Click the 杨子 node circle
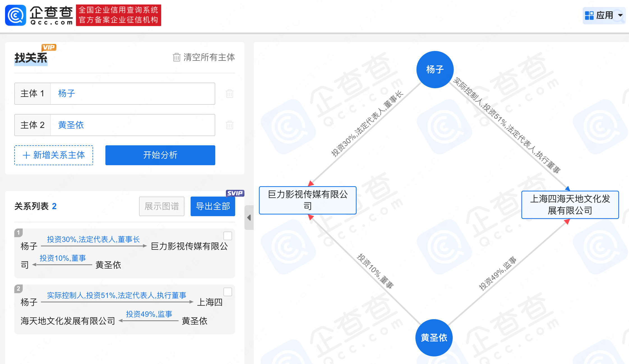The width and height of the screenshot is (629, 364). coord(435,69)
